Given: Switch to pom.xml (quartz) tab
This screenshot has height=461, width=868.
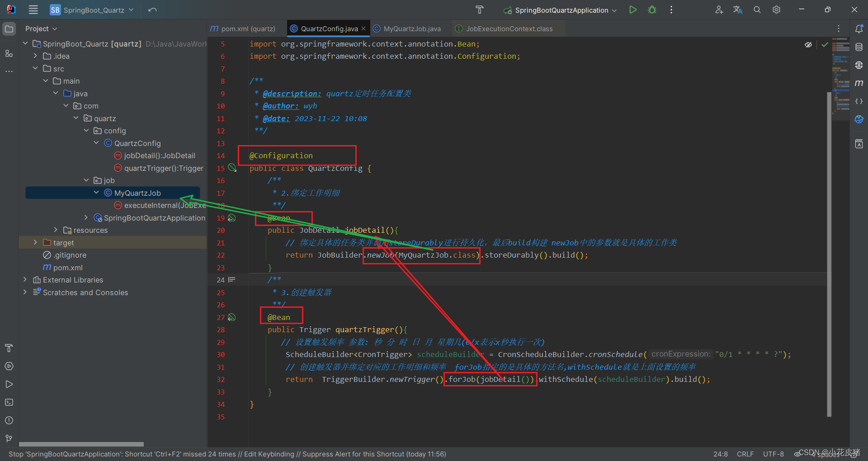Looking at the screenshot, I should (x=243, y=28).
